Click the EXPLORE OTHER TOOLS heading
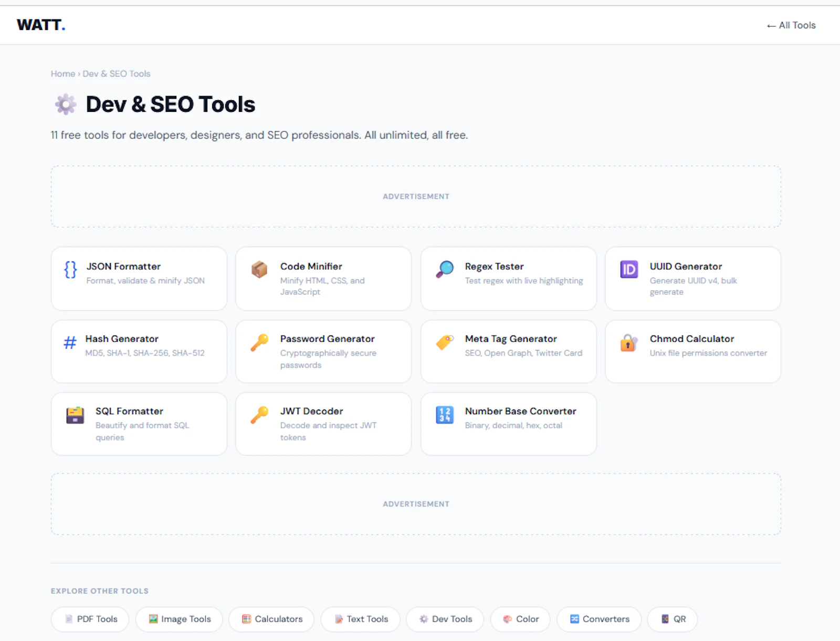This screenshot has width=840, height=641. coord(100,591)
